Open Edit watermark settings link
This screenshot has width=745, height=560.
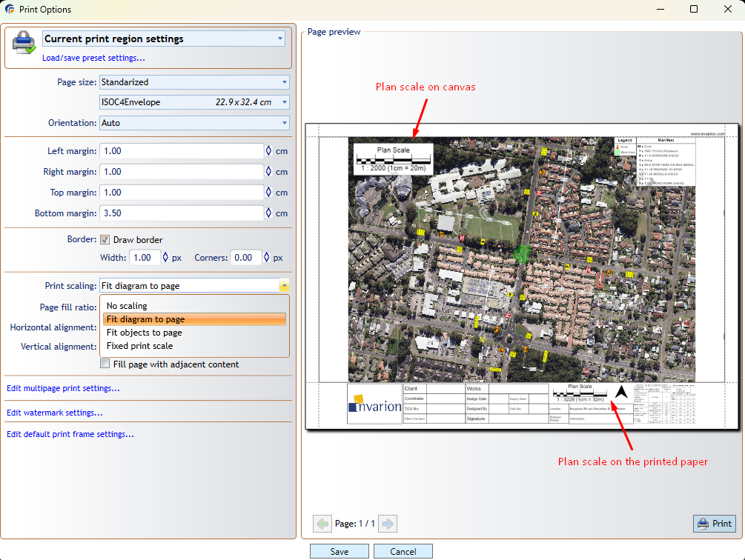point(55,413)
